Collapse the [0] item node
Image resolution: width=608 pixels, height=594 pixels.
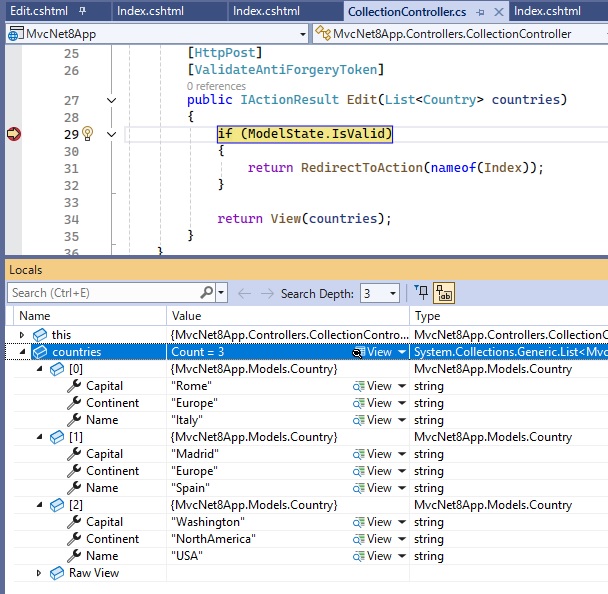pos(40,369)
